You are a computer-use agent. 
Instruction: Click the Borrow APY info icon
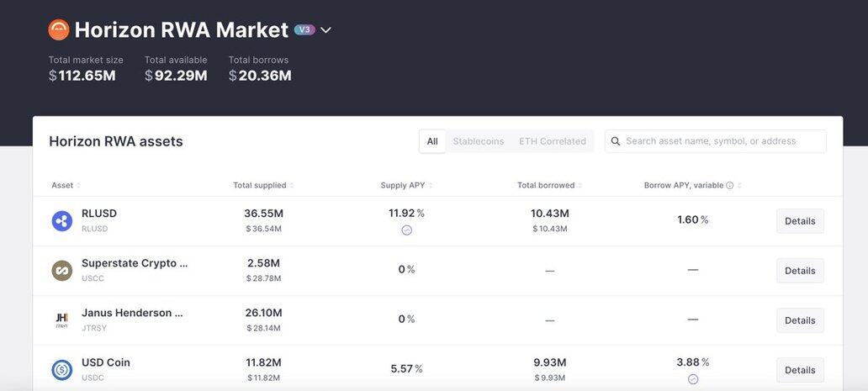(729, 185)
